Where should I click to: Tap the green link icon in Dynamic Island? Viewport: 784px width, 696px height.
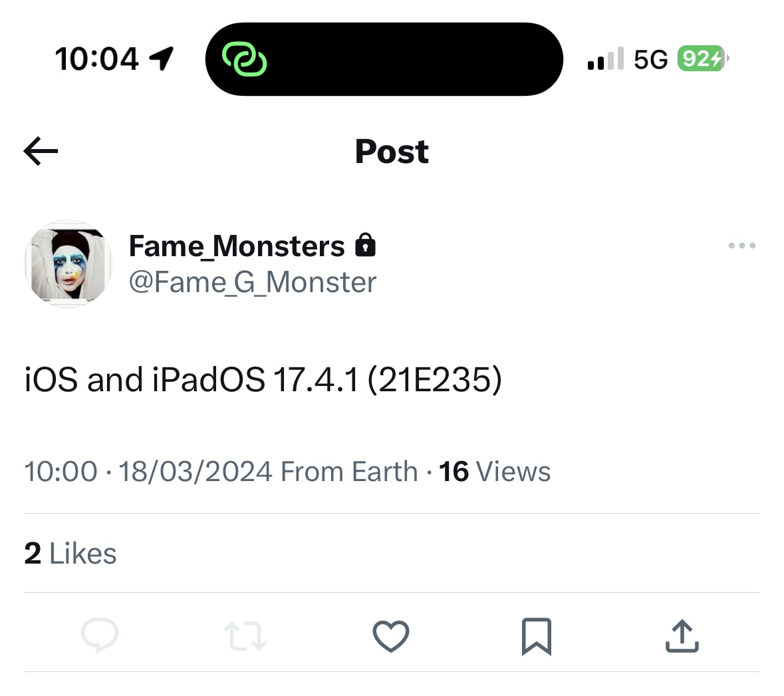coord(244,59)
